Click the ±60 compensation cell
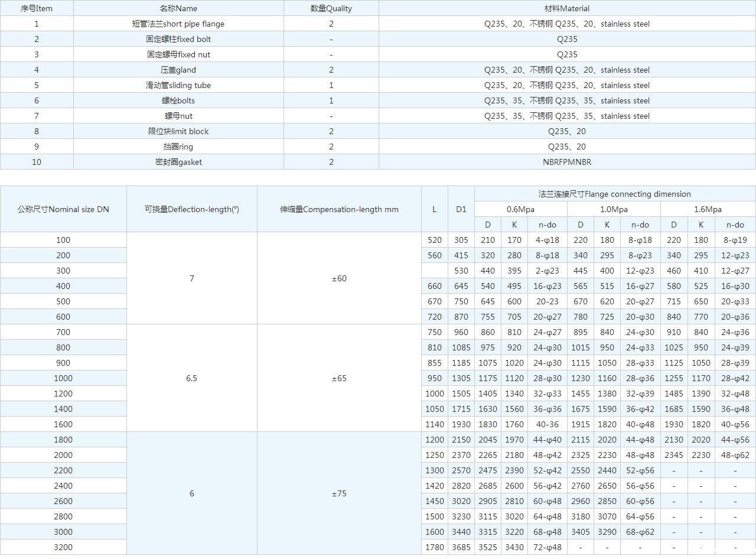The height and width of the screenshot is (559, 756). 339,278
